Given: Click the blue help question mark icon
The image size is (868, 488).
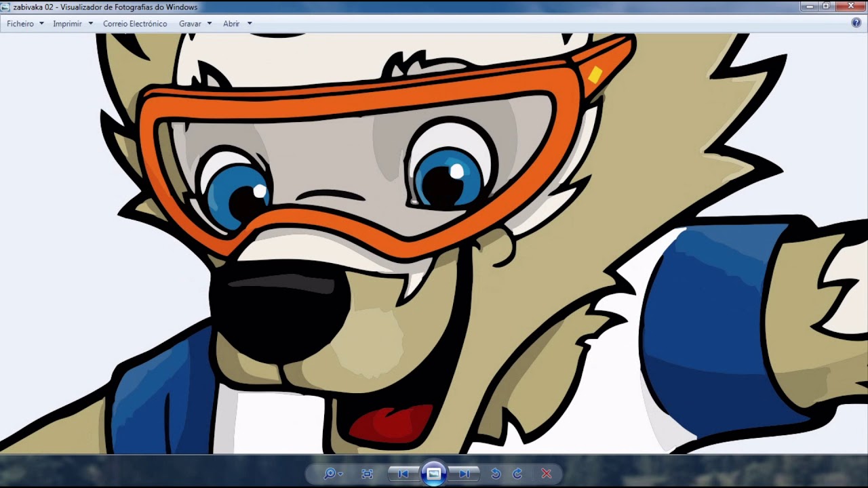Looking at the screenshot, I should 856,23.
